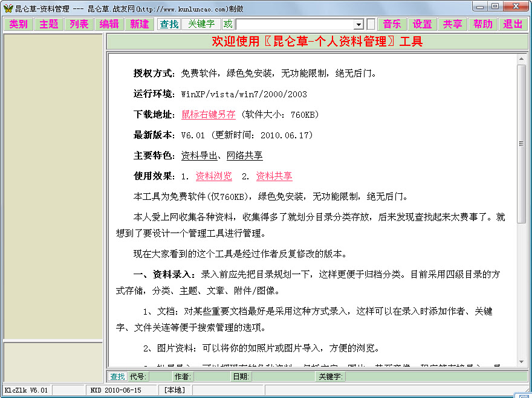This screenshot has width=532, height=398.
Task: Switch to 列表 view button
Action: [x=79, y=24]
